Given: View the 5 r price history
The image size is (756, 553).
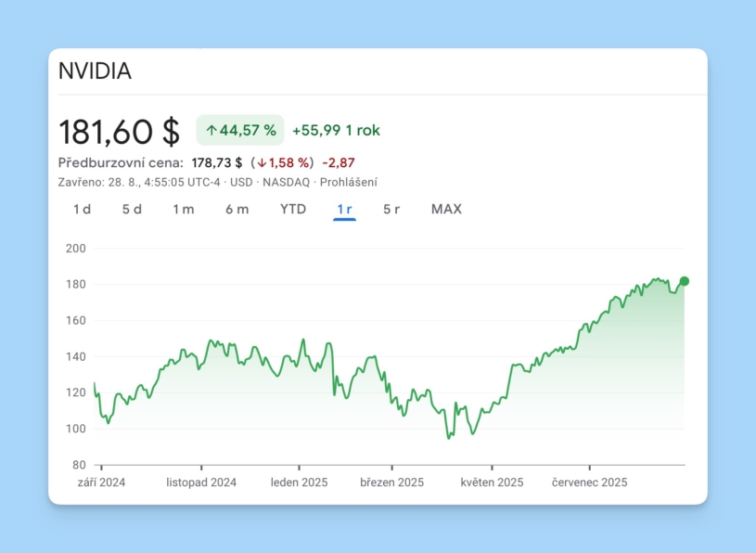Looking at the screenshot, I should [x=391, y=209].
